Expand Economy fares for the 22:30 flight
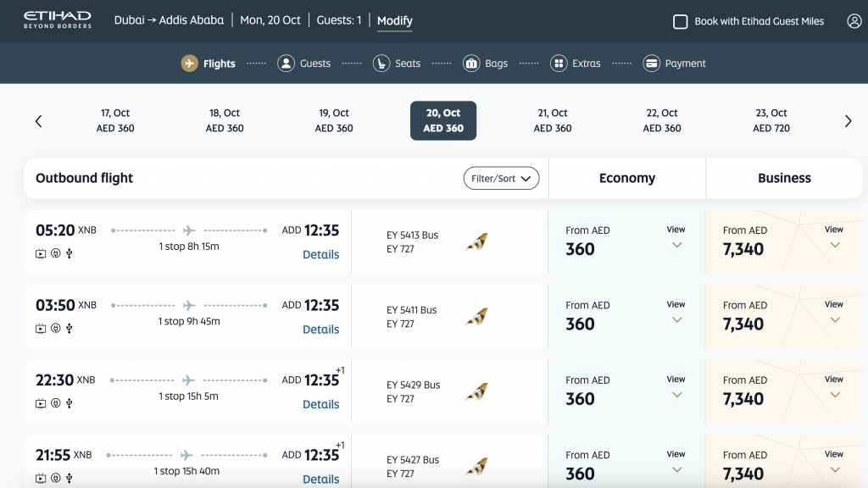This screenshot has height=488, width=868. 676,388
